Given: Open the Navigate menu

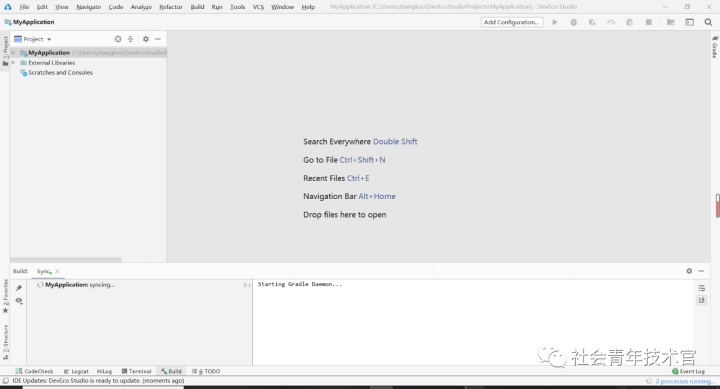Looking at the screenshot, I should click(x=89, y=7).
